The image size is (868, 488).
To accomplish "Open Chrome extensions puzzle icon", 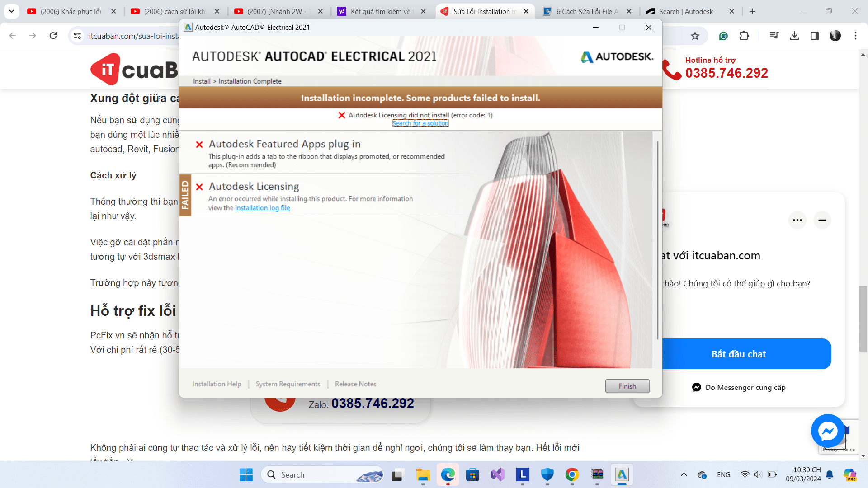I will point(744,36).
